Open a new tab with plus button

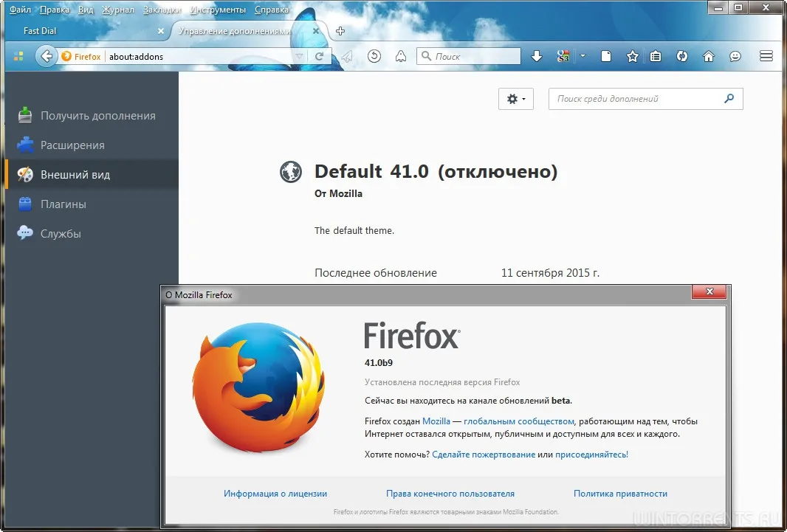coord(340,31)
